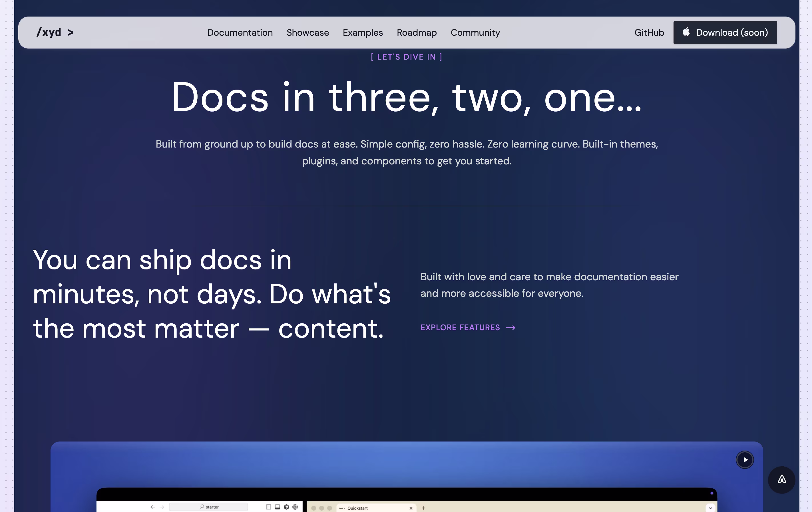The width and height of the screenshot is (812, 512).
Task: Open the Documentation menu item
Action: point(240,32)
